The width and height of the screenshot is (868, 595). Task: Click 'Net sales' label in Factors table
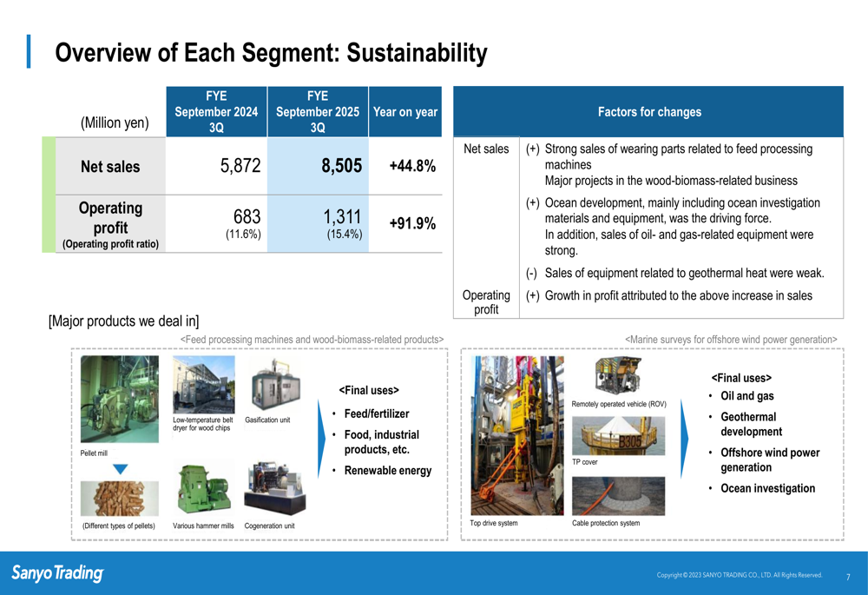486,149
